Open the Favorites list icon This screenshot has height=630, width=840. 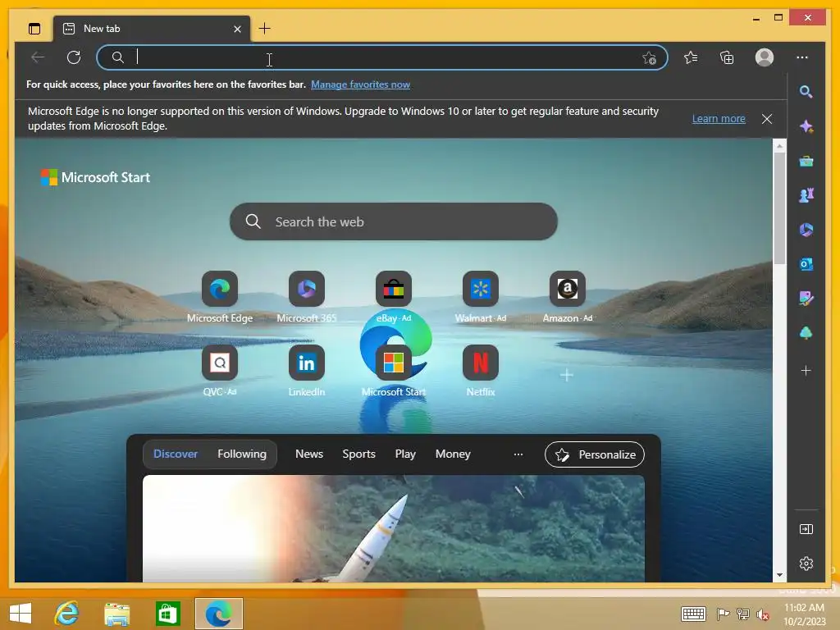tap(691, 57)
